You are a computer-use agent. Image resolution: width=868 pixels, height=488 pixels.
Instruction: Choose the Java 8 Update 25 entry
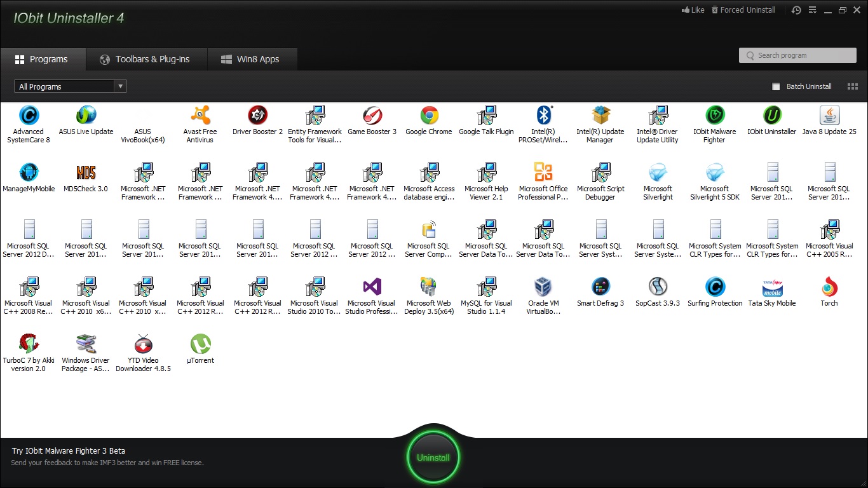pos(829,116)
